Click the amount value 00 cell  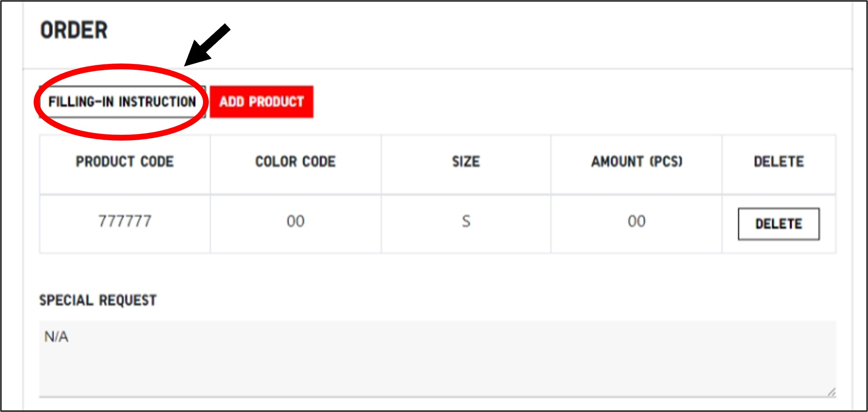click(637, 222)
